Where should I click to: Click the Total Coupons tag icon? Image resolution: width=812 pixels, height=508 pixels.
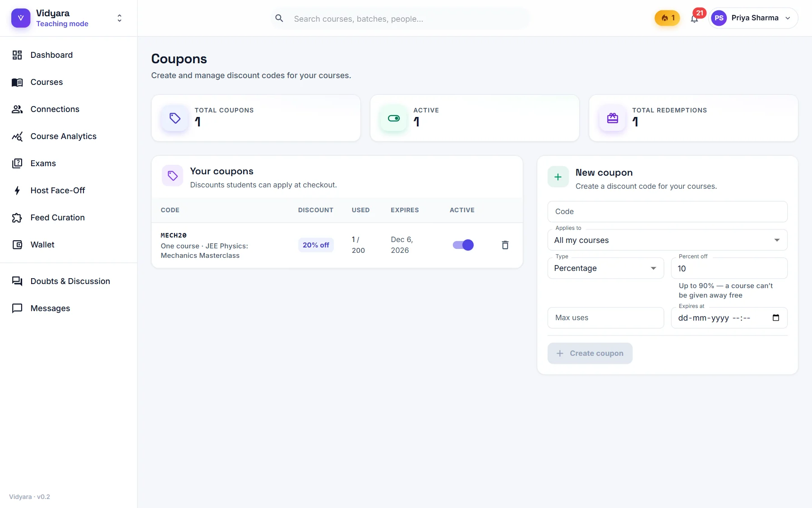coord(175,118)
